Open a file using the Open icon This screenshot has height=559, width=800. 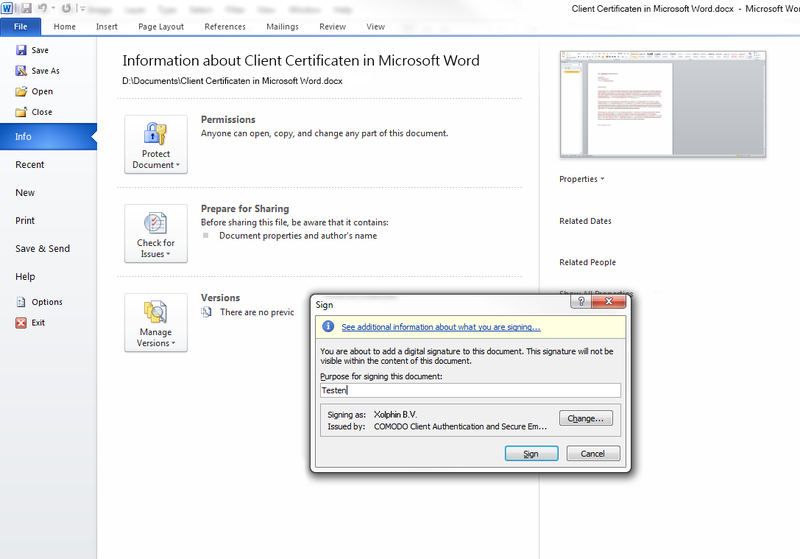[x=22, y=92]
